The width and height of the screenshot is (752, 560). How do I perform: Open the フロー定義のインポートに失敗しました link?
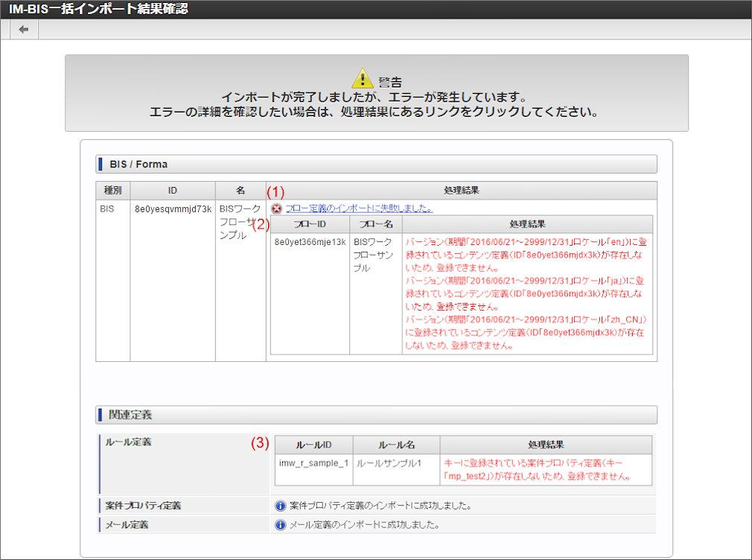[x=360, y=209]
